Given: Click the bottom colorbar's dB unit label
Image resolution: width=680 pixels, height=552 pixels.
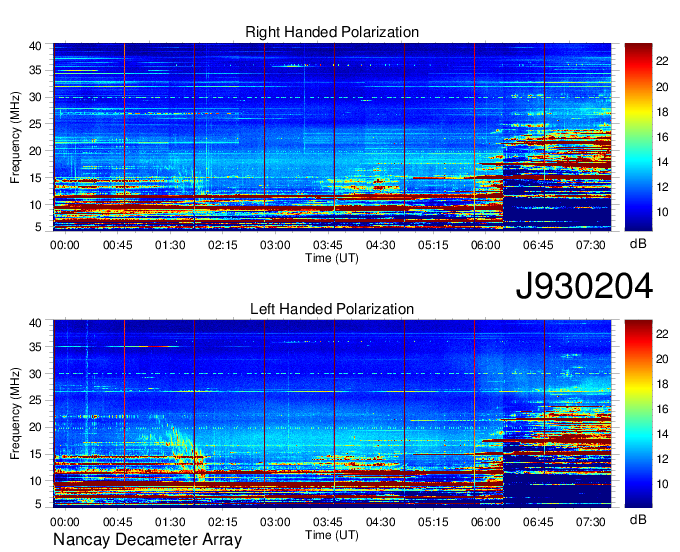Looking at the screenshot, I should [638, 519].
